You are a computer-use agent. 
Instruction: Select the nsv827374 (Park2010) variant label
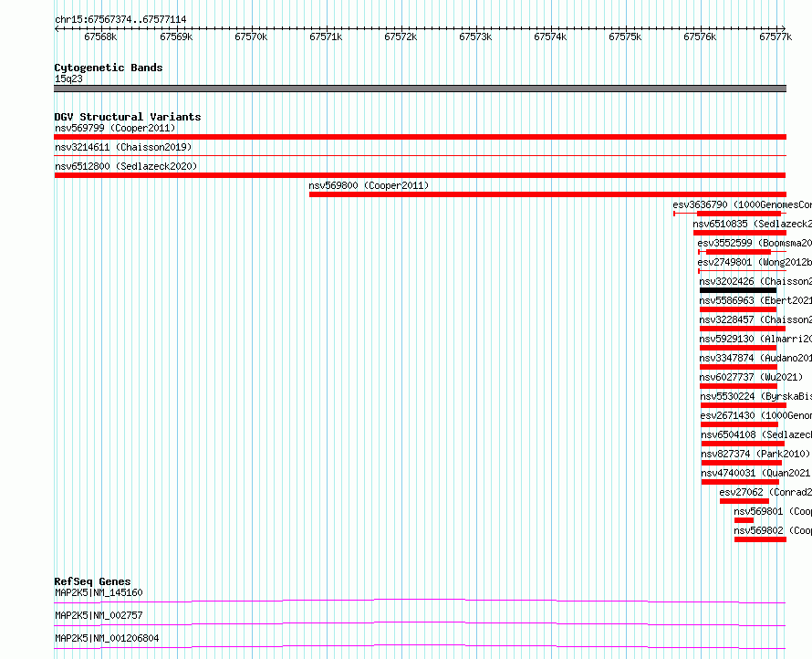(755, 454)
